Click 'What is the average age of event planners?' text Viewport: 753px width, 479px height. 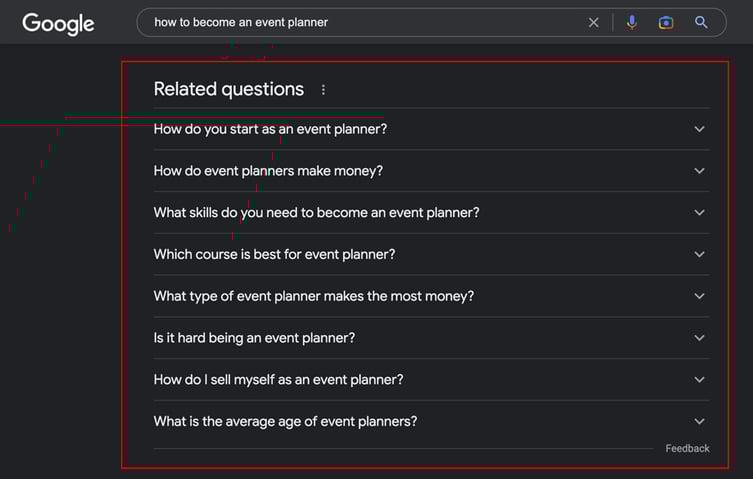(285, 422)
